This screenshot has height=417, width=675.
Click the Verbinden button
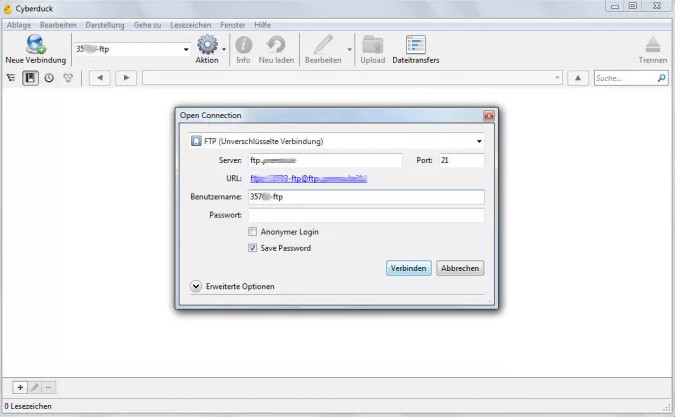[409, 268]
